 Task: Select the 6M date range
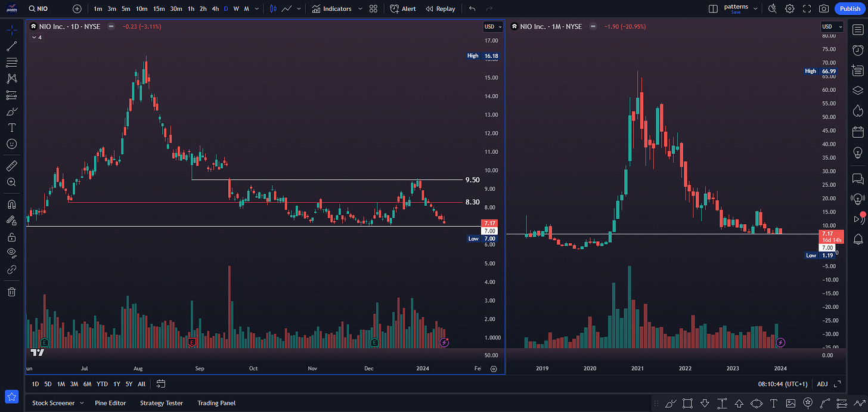pos(87,384)
